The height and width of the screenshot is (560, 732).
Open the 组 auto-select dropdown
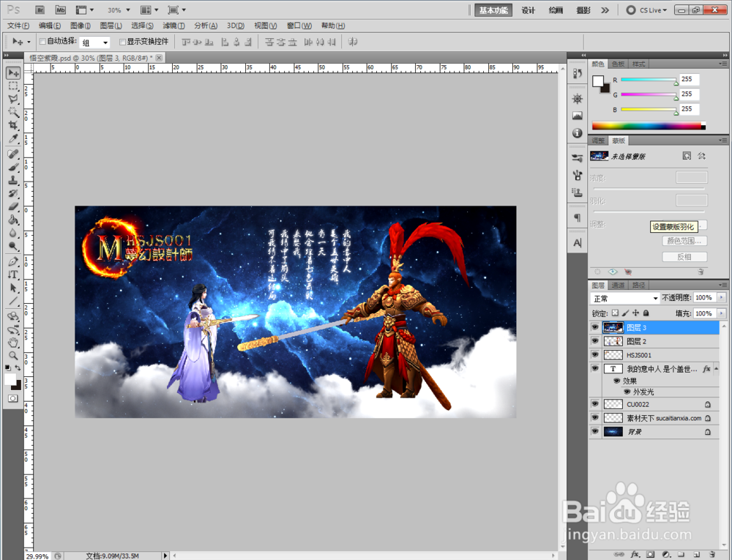click(x=94, y=42)
